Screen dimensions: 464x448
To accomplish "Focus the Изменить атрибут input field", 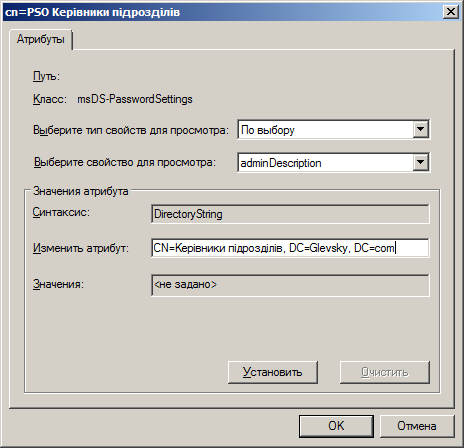I will click(290, 248).
